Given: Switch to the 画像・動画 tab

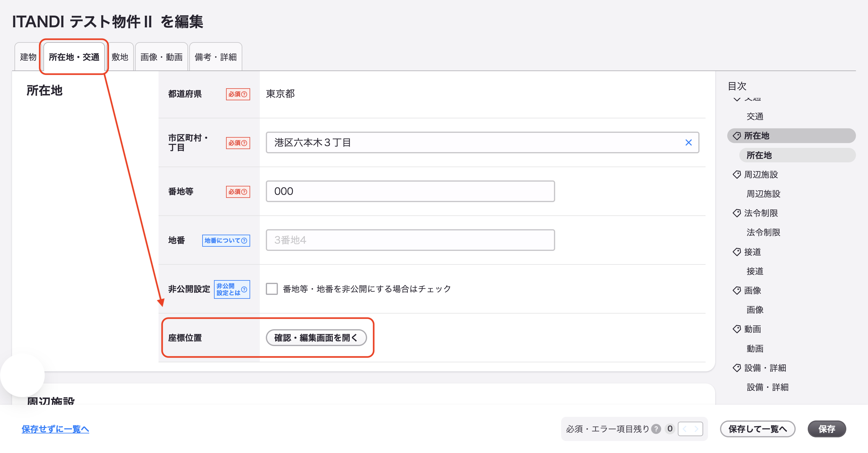Looking at the screenshot, I should point(162,57).
